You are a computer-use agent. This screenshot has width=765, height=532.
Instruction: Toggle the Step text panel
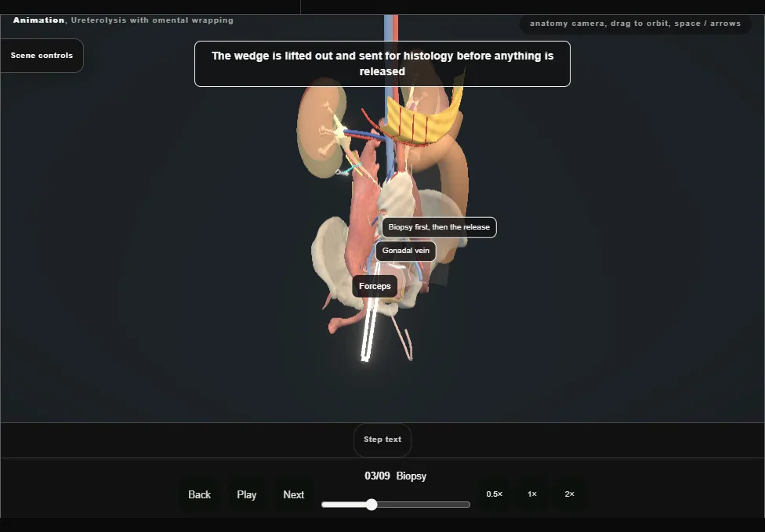click(382, 440)
